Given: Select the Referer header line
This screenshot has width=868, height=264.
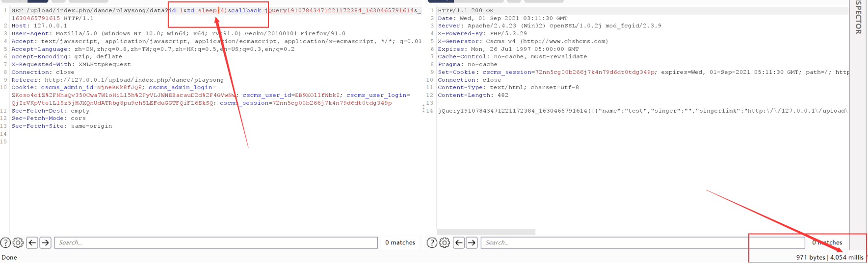Looking at the screenshot, I should [x=118, y=80].
